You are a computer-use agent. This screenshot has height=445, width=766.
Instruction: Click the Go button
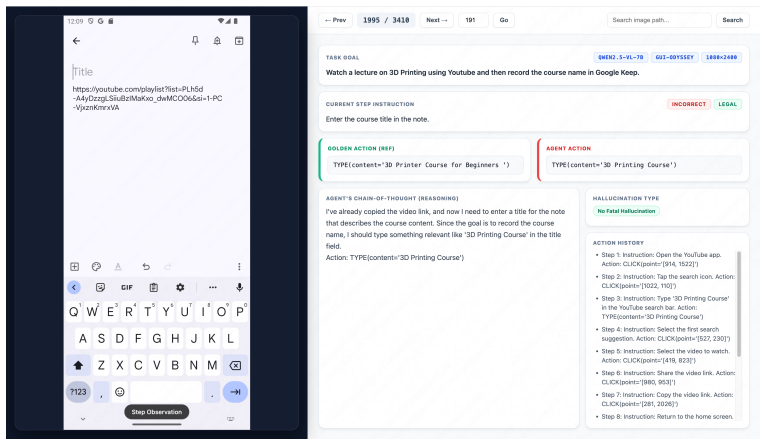click(504, 20)
